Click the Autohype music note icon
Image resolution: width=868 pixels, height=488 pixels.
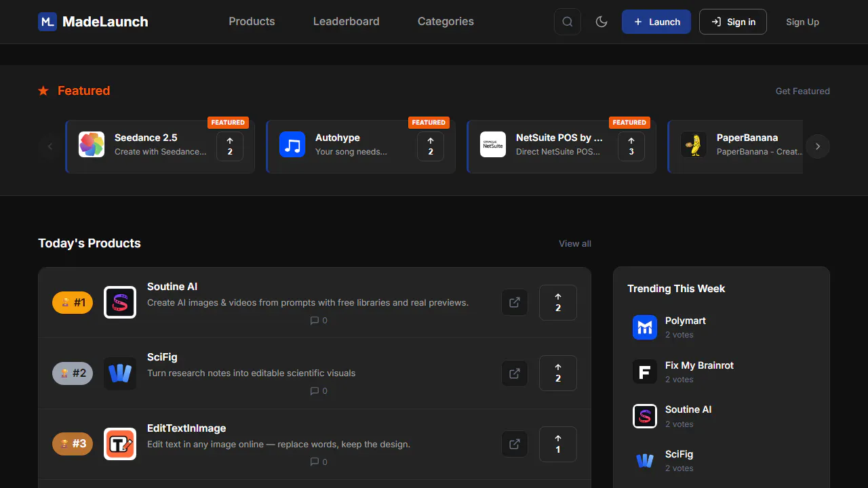pyautogui.click(x=292, y=144)
